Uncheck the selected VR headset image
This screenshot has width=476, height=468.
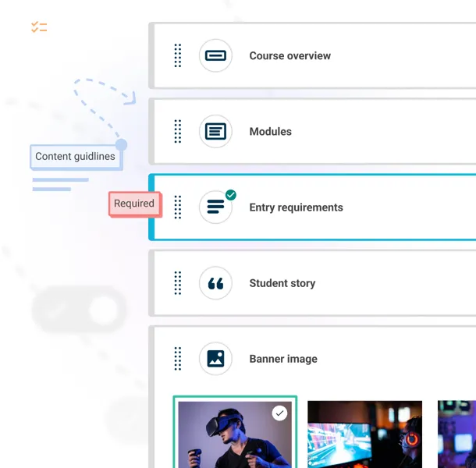[279, 413]
